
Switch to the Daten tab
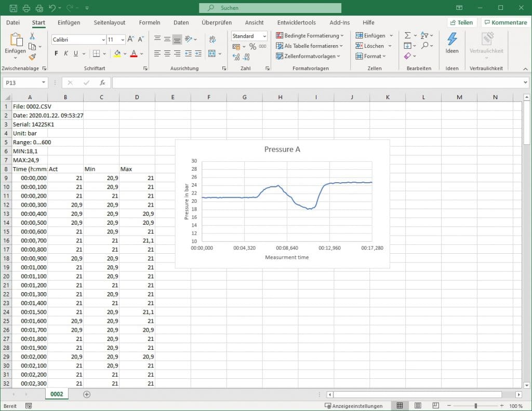[181, 23]
